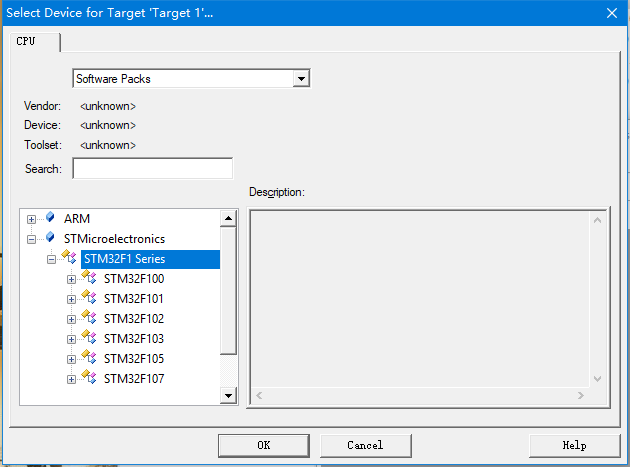Image resolution: width=630 pixels, height=467 pixels.
Task: Select STM32F100 in the device tree
Action: (x=134, y=279)
